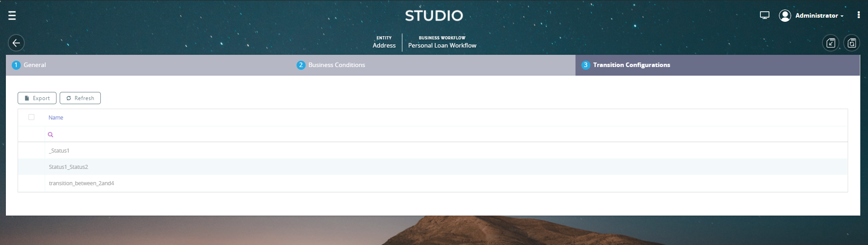
Task: Click the back arrow button
Action: pos(16,43)
